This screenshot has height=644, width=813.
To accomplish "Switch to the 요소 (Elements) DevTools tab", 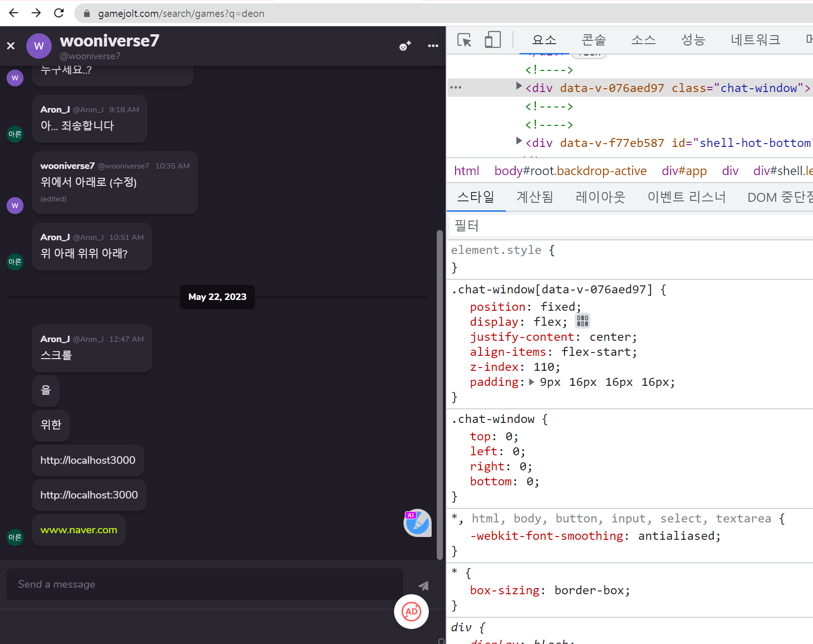I will pyautogui.click(x=544, y=40).
